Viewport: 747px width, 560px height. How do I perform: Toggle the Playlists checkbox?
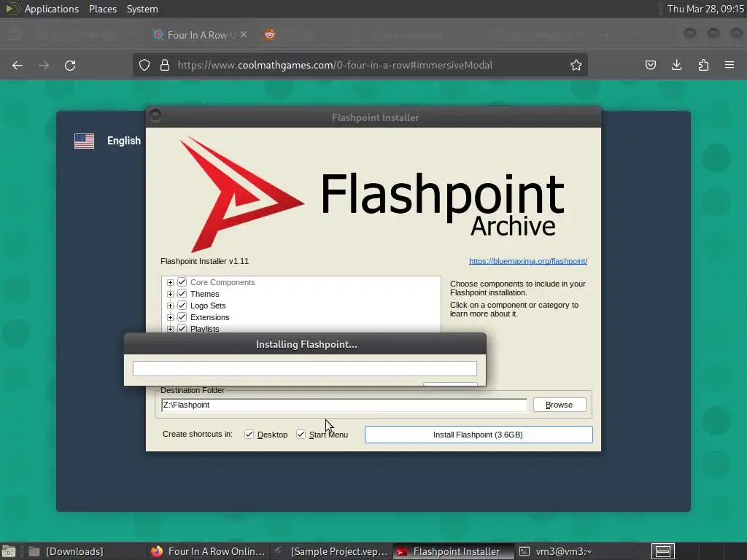[x=182, y=329]
